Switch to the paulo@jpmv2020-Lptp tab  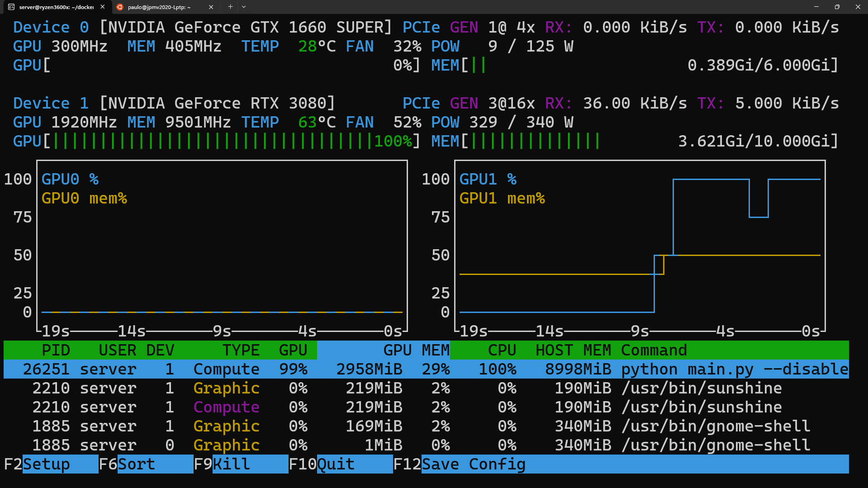[x=159, y=7]
